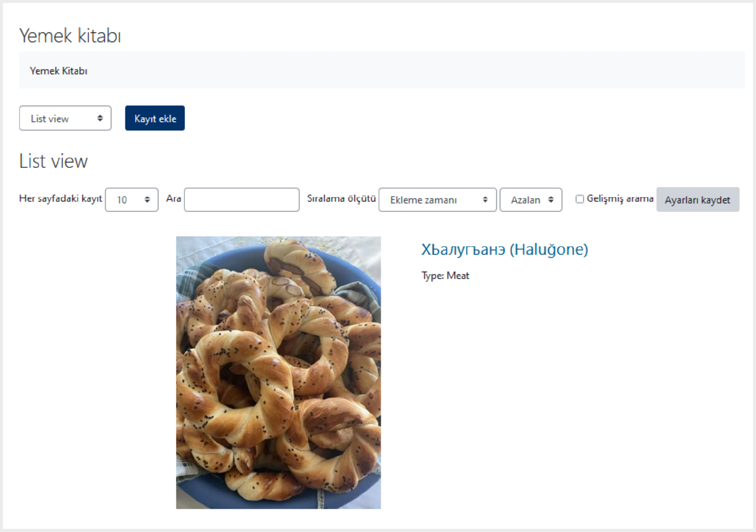
Task: Click the pastry photo thumbnail
Action: (278, 372)
